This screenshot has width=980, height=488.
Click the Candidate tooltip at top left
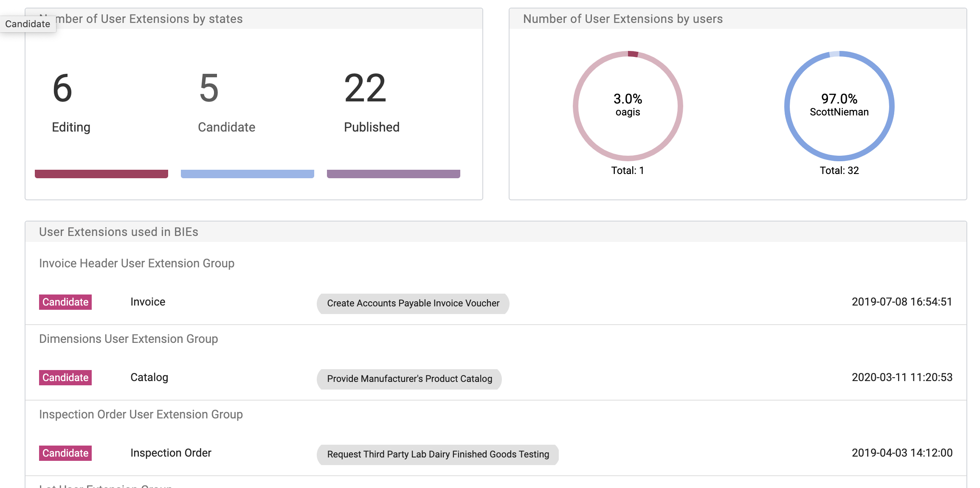click(28, 24)
